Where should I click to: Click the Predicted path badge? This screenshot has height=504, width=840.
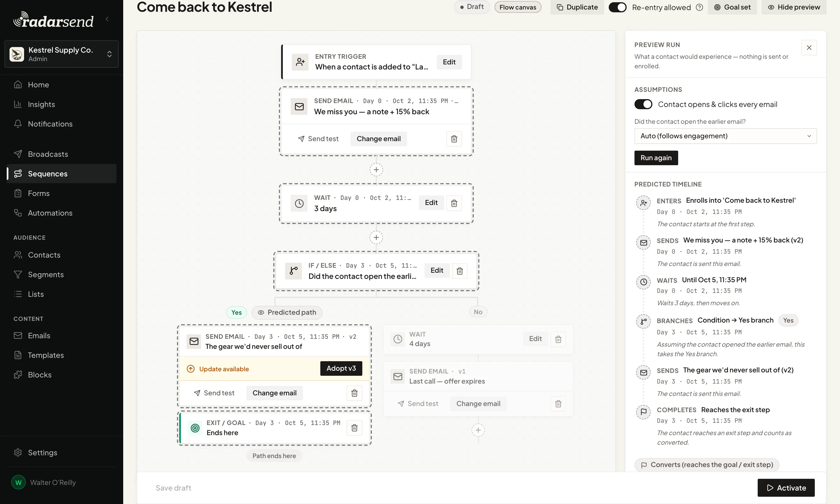[287, 312]
